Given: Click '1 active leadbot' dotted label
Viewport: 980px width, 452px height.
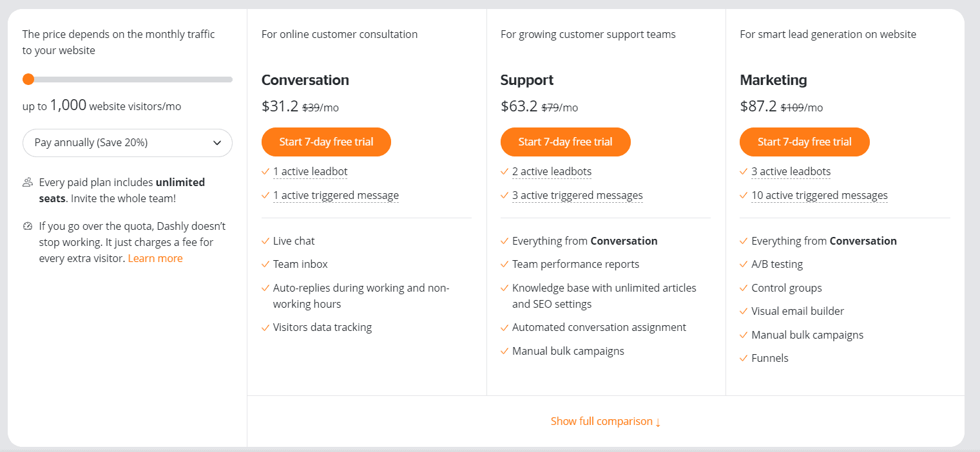Looking at the screenshot, I should pyautogui.click(x=310, y=172).
